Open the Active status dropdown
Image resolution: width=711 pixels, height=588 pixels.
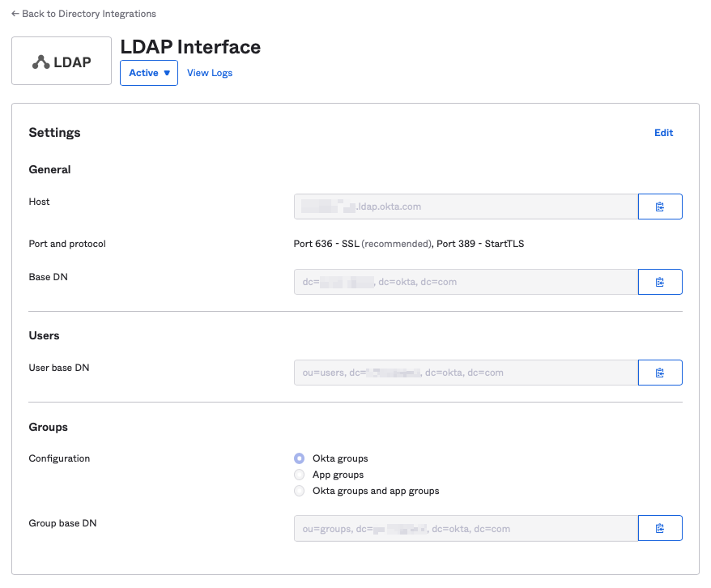point(148,72)
